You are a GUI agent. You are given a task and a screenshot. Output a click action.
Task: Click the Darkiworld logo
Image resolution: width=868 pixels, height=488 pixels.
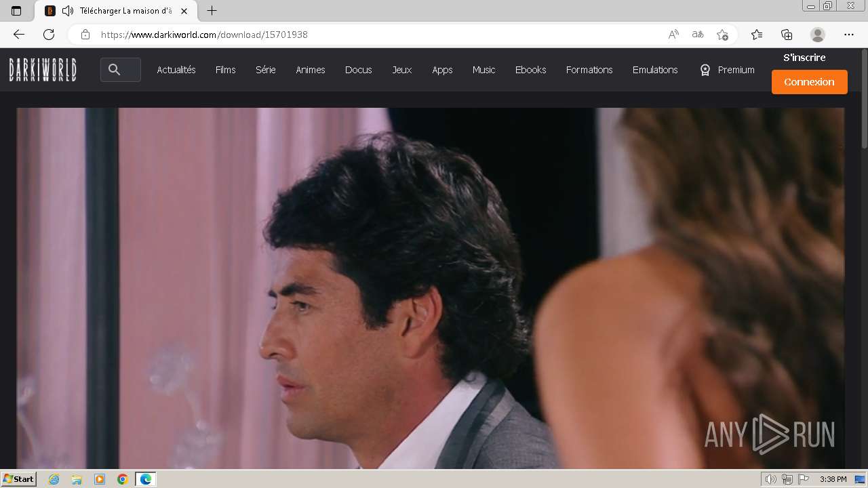tap(43, 69)
